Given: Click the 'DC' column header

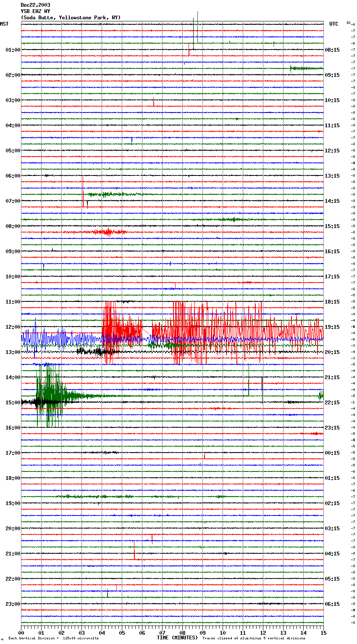Looking at the screenshot, I should click(x=349, y=23).
